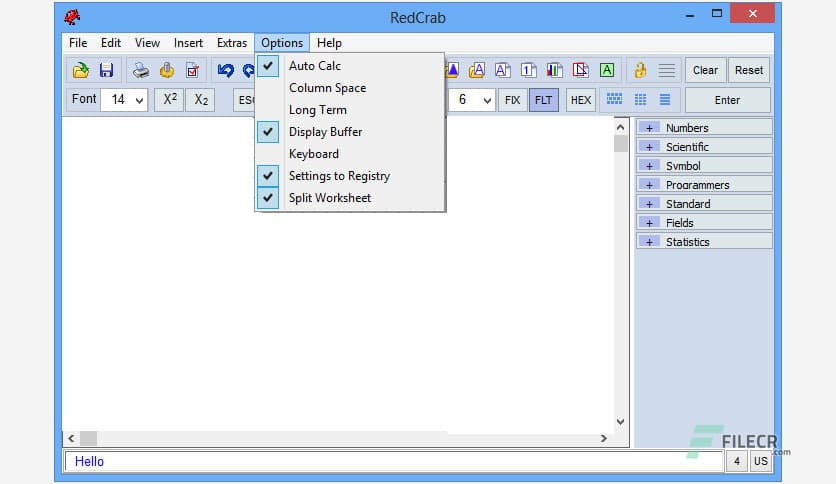Click the subscript X₂ button
The width and height of the screenshot is (836, 484).
pyautogui.click(x=200, y=100)
